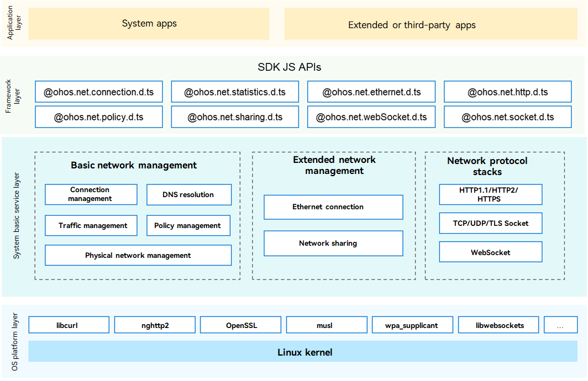The height and width of the screenshot is (381, 588).
Task: Select the HTTP1.1/HTTP2/HTTPS box
Action: (x=490, y=194)
